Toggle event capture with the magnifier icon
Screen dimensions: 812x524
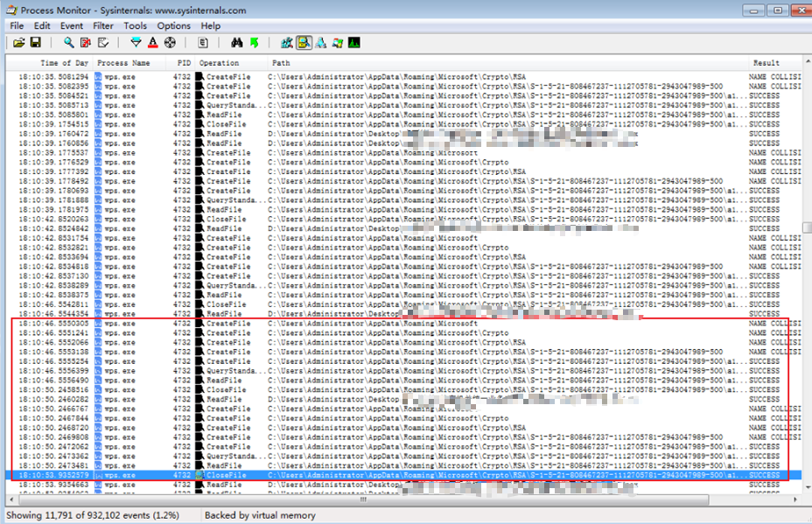68,43
